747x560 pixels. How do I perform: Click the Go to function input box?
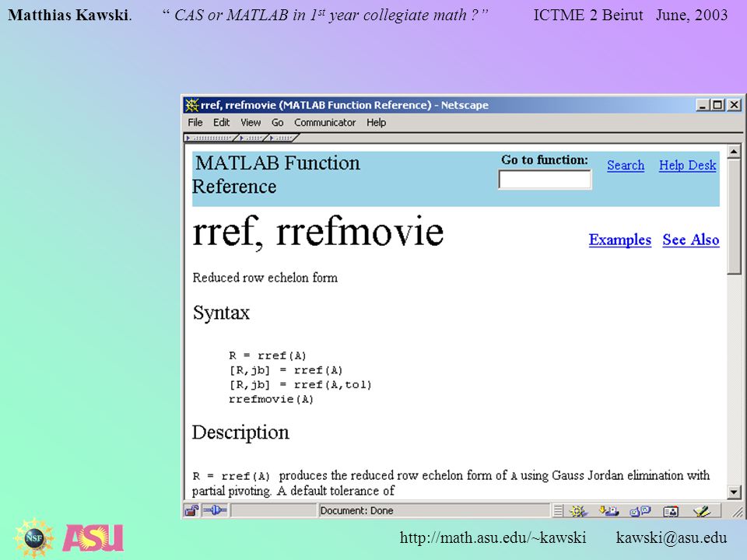click(545, 180)
